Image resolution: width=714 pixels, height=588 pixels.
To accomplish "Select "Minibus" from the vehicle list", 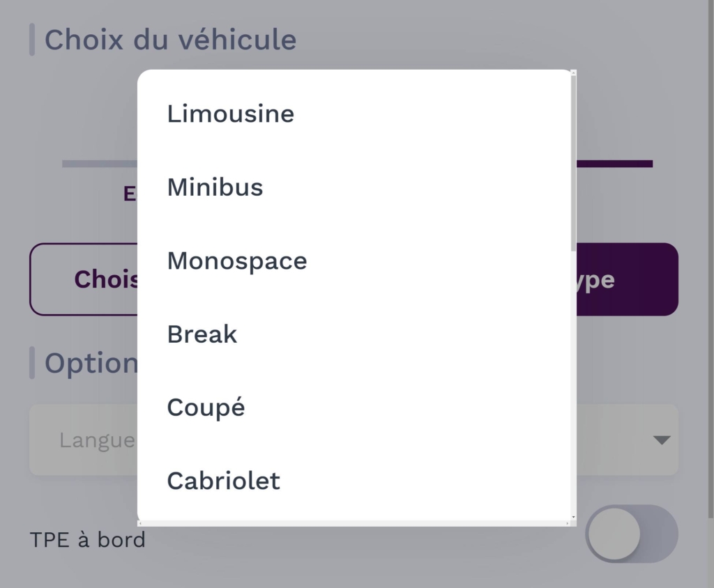I will 215,187.
